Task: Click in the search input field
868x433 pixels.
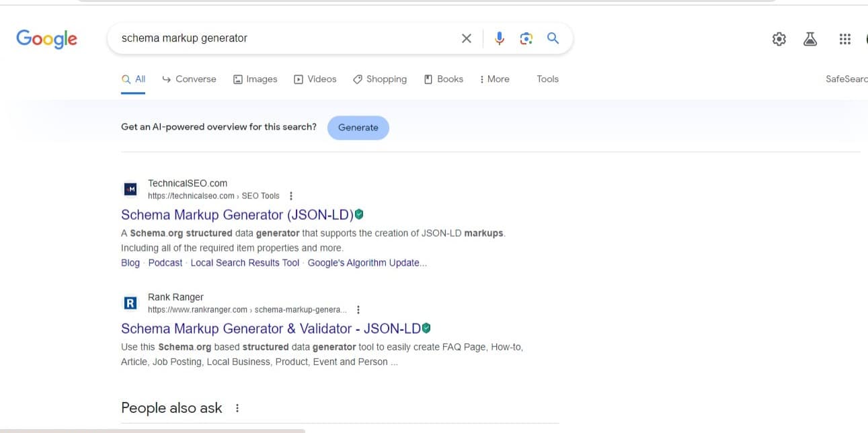Action: tap(282, 38)
